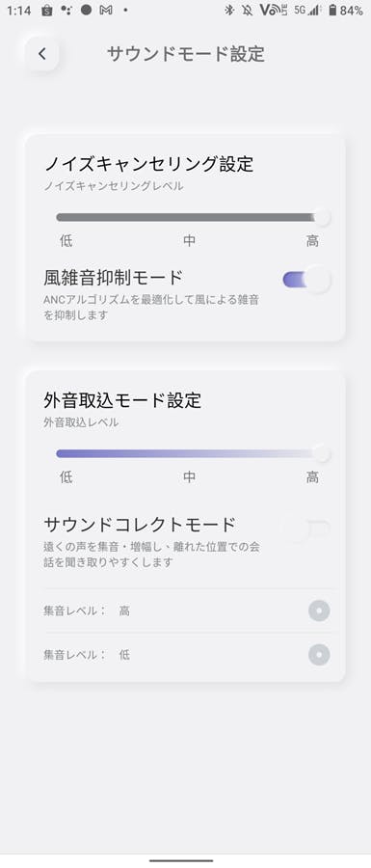Set noise cancelling slider to 低
The image size is (371, 868).
click(60, 218)
